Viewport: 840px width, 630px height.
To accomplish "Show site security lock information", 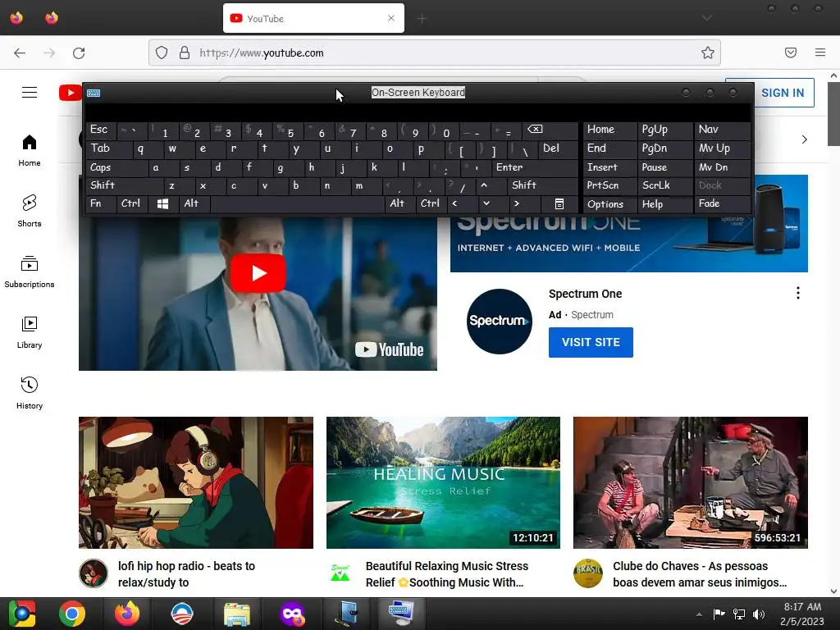I will click(185, 52).
